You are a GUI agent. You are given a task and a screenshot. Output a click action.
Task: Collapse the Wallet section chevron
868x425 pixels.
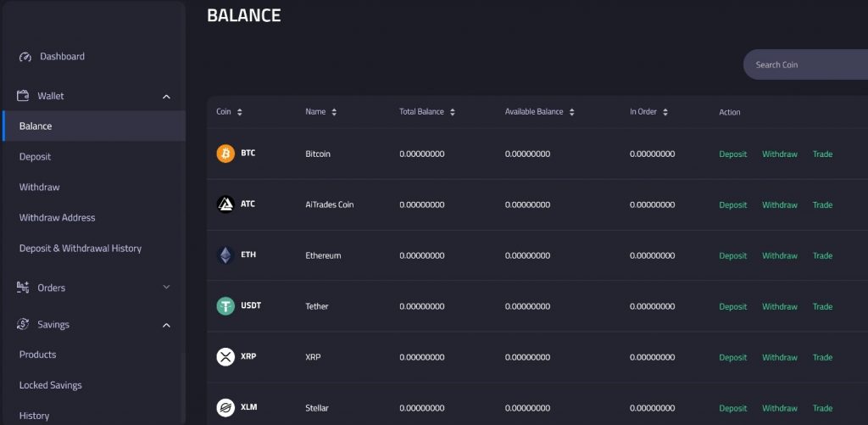tap(166, 97)
